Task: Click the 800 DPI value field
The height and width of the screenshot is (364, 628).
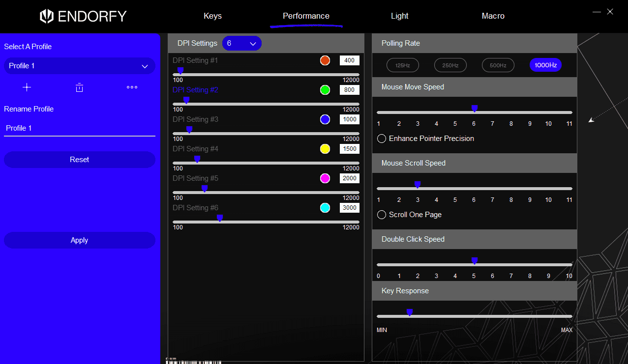Action: [x=350, y=90]
